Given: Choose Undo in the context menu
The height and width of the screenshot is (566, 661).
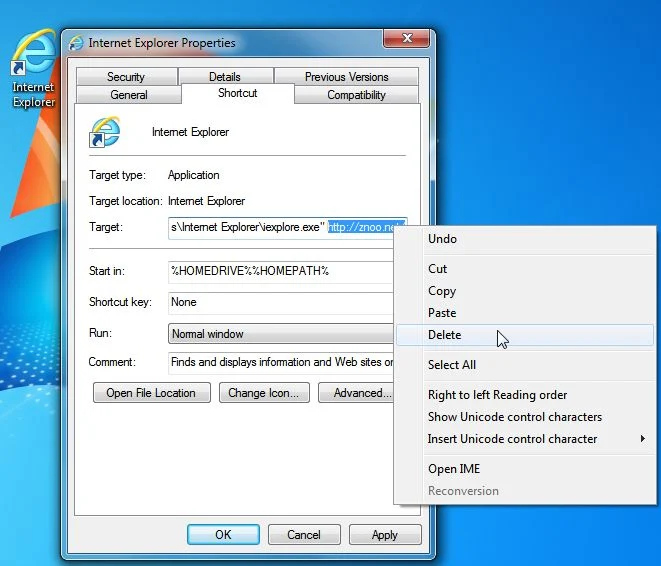Looking at the screenshot, I should [x=525, y=239].
